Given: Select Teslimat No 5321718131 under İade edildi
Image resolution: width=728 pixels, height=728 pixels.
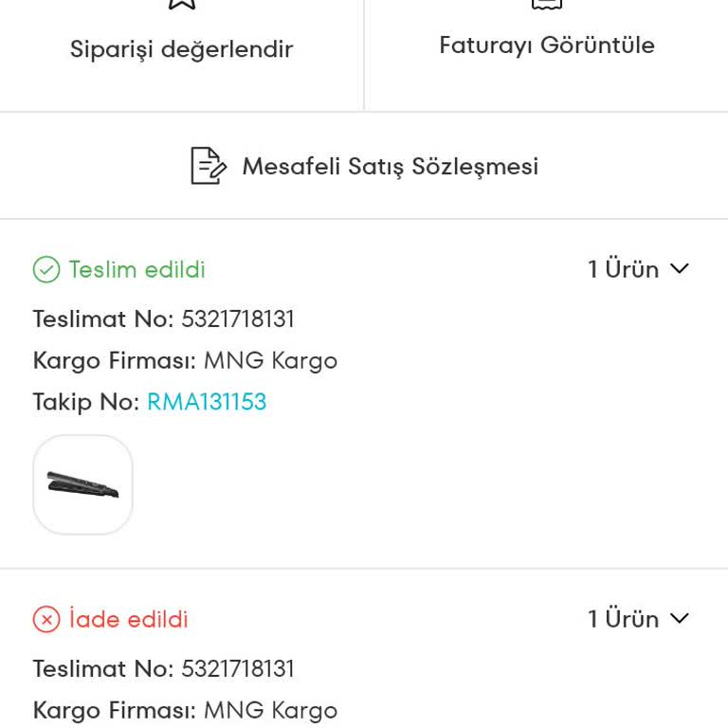Looking at the screenshot, I should 237,669.
